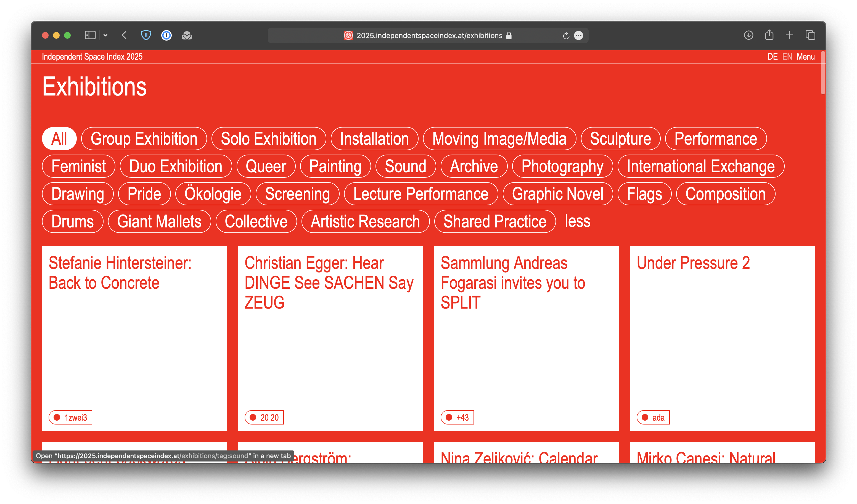This screenshot has width=857, height=504.
Task: Open the Menu in site header
Action: (805, 57)
